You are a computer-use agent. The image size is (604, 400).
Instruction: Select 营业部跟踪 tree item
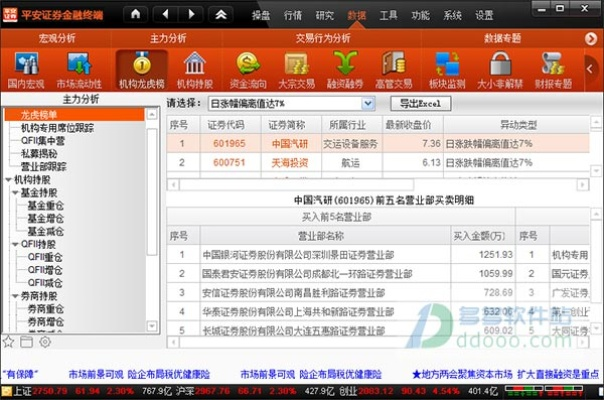[x=44, y=166]
